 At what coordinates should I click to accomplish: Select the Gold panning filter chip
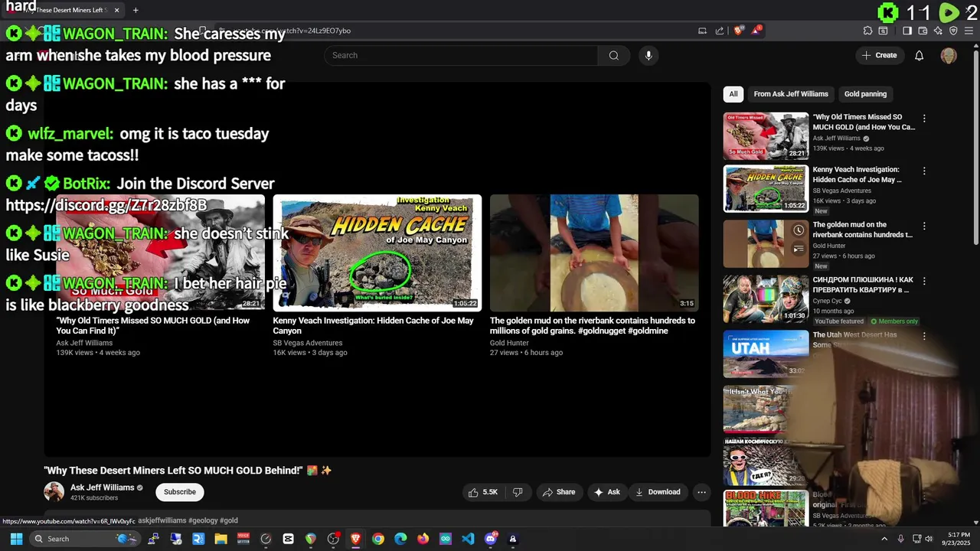[865, 94]
